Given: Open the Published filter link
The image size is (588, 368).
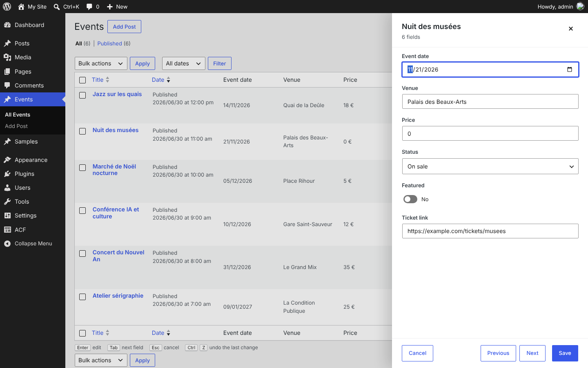Looking at the screenshot, I should [110, 43].
